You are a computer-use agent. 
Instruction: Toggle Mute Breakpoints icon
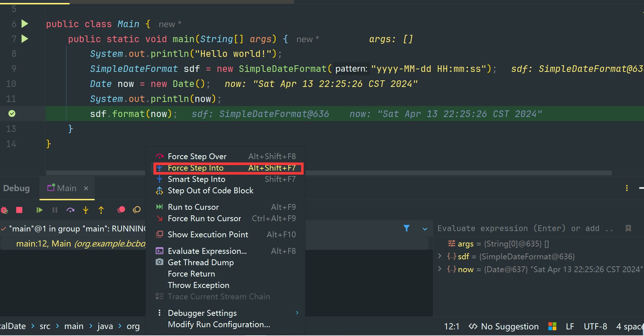coord(137,209)
